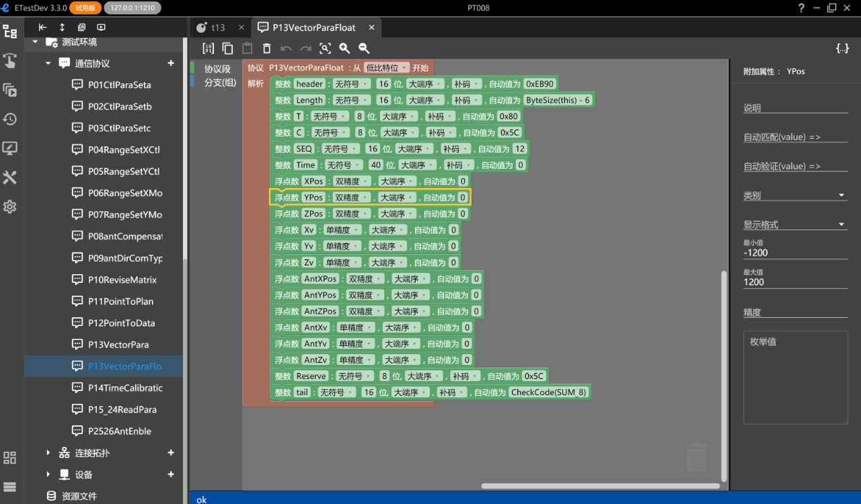Collapse the 通信协议 tree node

[x=48, y=63]
